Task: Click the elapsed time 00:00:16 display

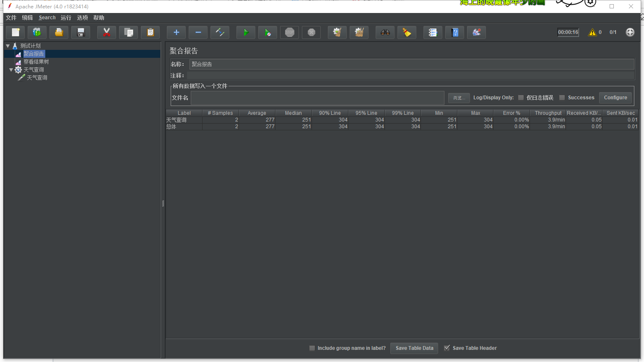Action: 568,32
